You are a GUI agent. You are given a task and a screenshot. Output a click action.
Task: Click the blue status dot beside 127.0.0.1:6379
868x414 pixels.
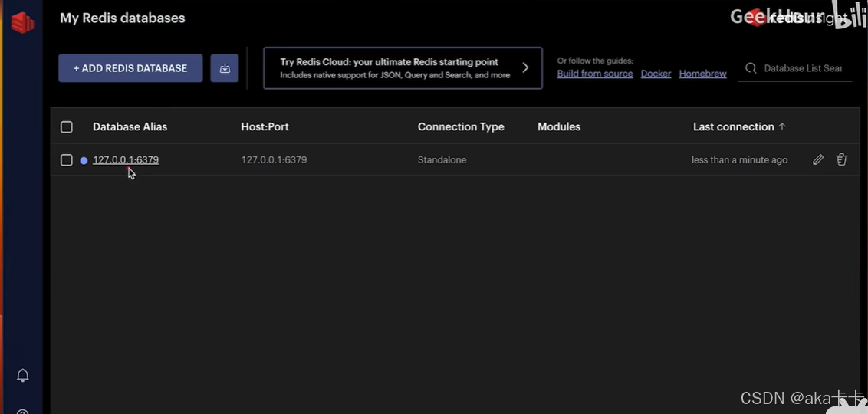click(84, 160)
